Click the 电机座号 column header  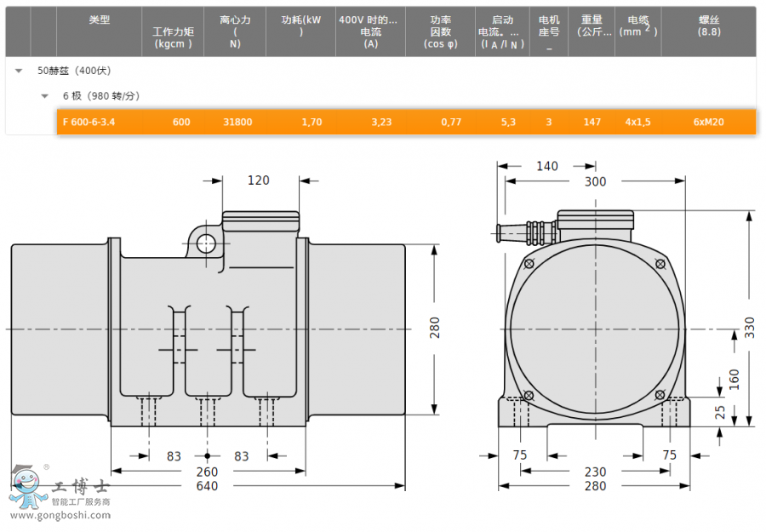[x=549, y=31]
